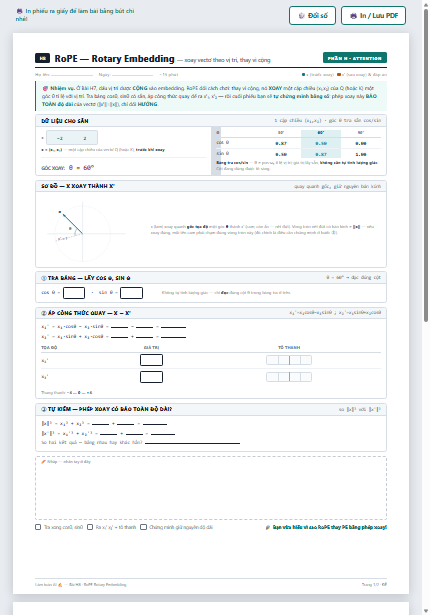
Task: Click the dashed scratch-work area
Action: tap(211, 488)
